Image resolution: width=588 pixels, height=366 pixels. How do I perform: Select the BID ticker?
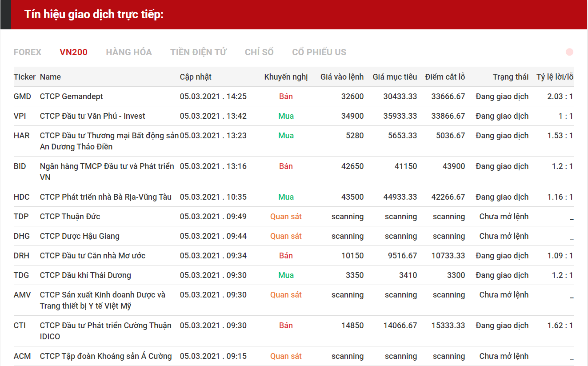(20, 166)
